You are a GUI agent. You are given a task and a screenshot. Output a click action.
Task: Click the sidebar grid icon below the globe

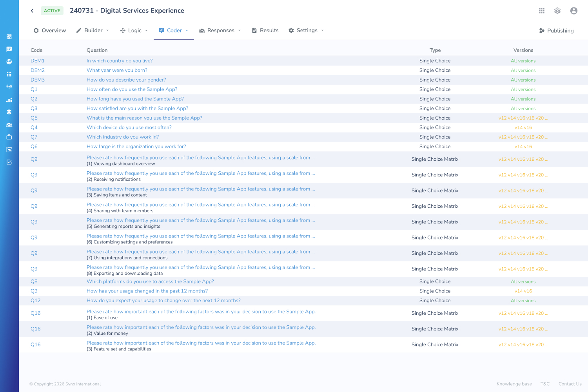pyautogui.click(x=9, y=74)
